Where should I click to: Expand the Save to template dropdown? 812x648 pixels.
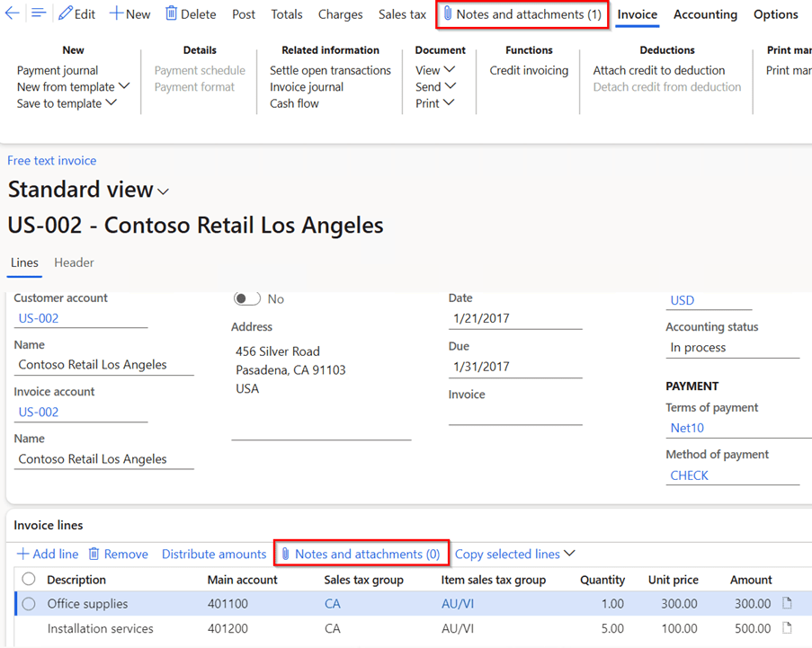click(111, 102)
